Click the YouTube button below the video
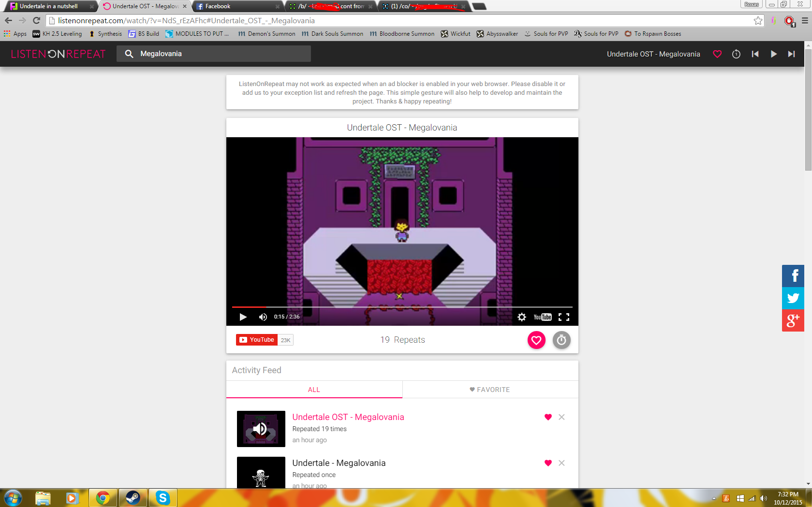This screenshot has width=812, height=507. [257, 340]
